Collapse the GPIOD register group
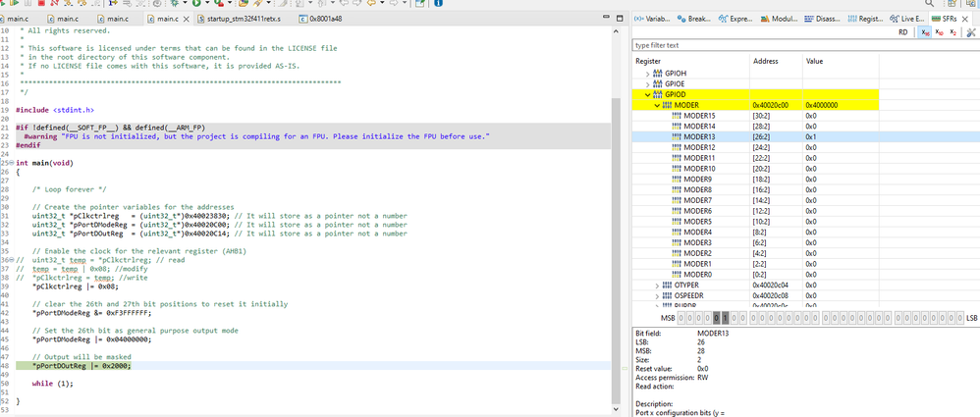 pos(648,94)
